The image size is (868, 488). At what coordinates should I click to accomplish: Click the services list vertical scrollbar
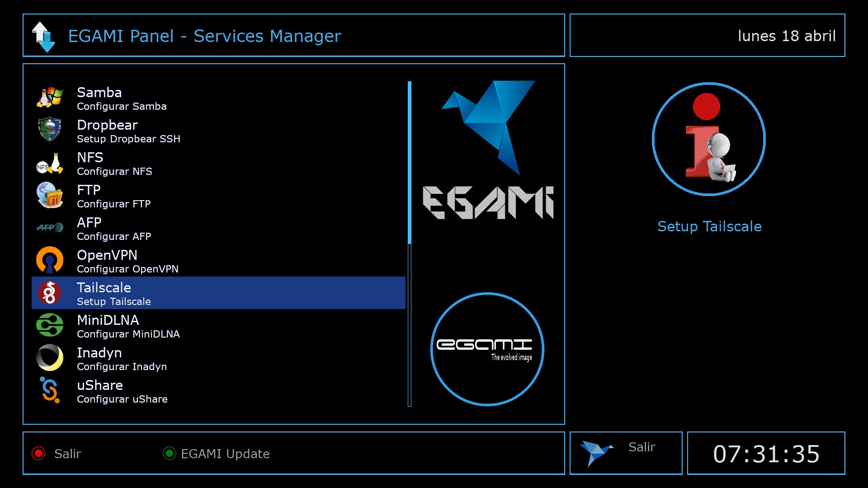pyautogui.click(x=410, y=244)
